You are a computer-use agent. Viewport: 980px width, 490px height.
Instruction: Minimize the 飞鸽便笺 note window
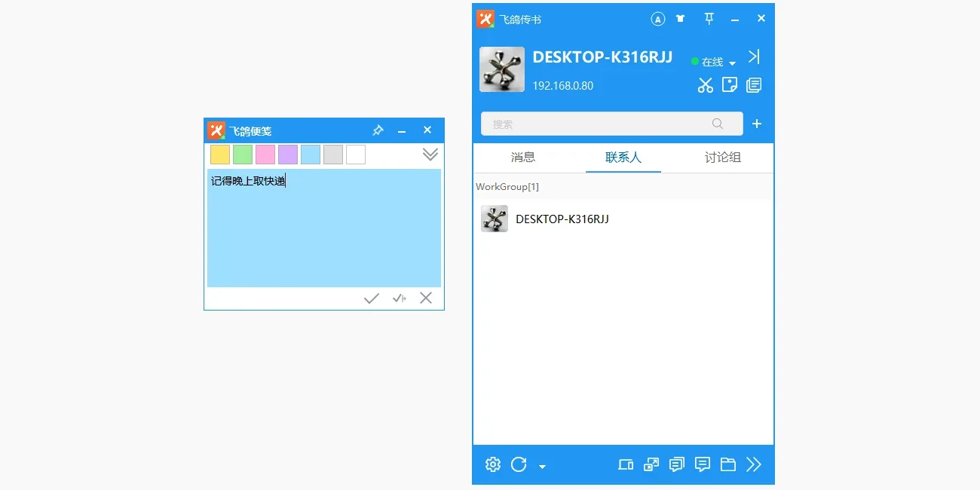[402, 132]
